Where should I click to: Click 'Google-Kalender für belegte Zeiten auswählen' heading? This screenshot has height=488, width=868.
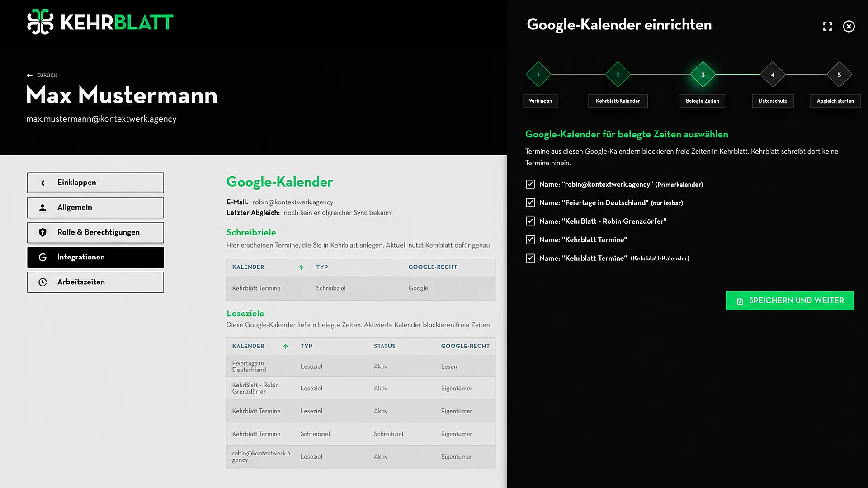[x=627, y=135]
